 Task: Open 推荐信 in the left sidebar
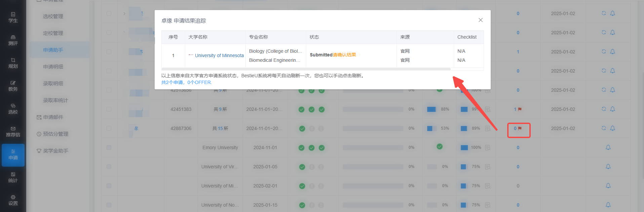point(13,132)
